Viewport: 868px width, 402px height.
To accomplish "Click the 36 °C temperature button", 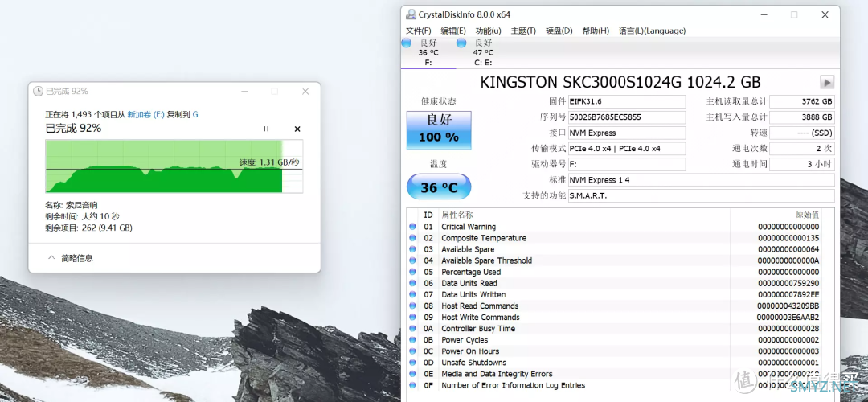I will click(439, 187).
